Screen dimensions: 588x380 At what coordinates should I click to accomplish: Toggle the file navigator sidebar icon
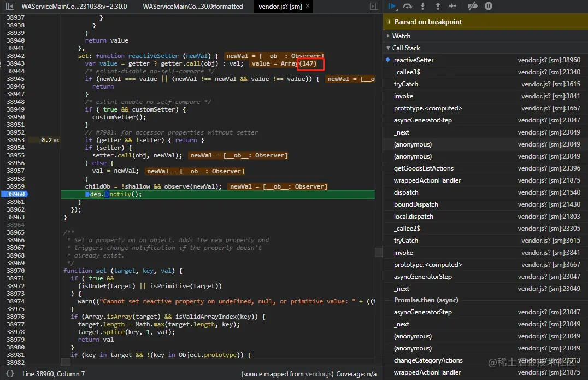pyautogui.click(x=10, y=7)
